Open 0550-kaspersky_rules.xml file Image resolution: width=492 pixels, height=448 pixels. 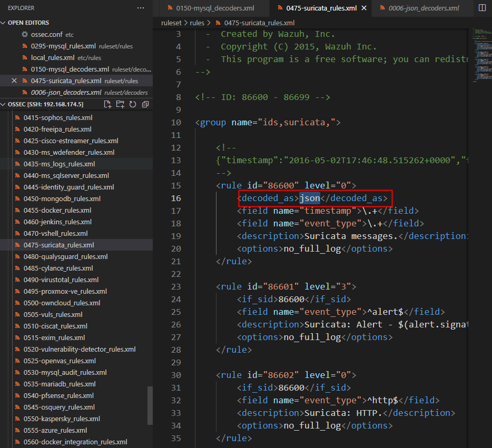(76, 419)
